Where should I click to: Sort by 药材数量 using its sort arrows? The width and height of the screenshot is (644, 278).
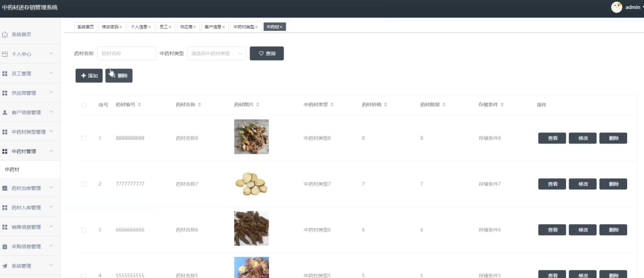coord(444,105)
